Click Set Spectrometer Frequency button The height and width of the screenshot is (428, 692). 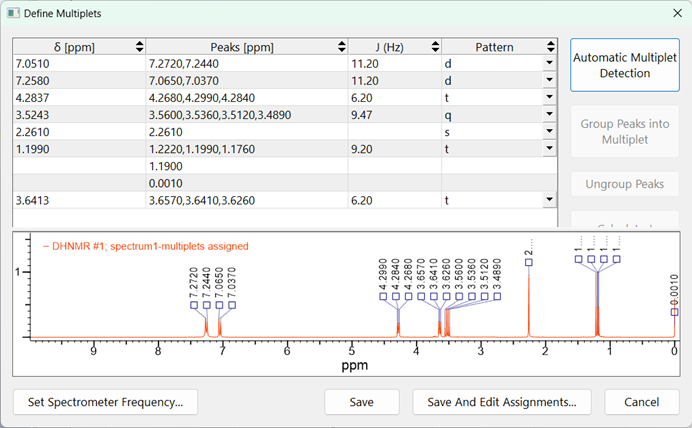pyautogui.click(x=105, y=402)
